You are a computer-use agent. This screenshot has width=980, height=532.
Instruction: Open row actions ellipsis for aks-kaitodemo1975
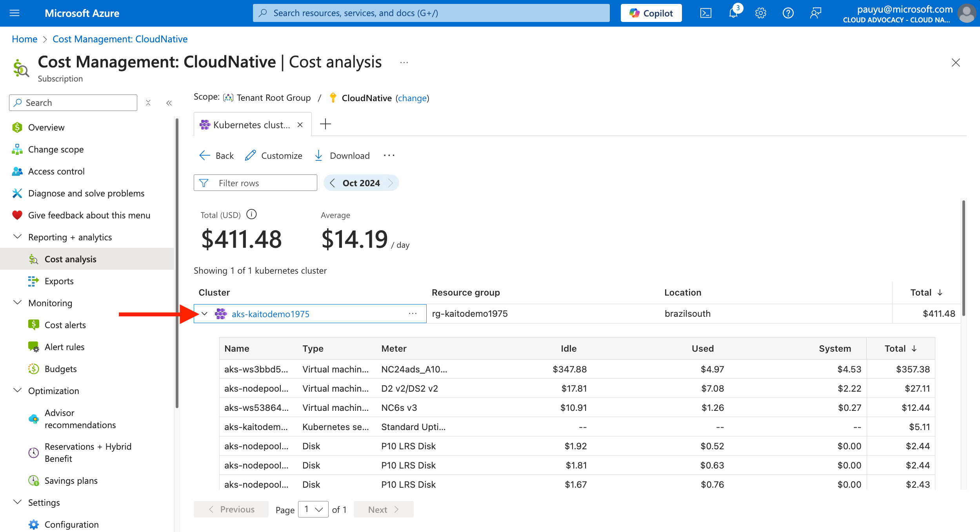pos(413,314)
